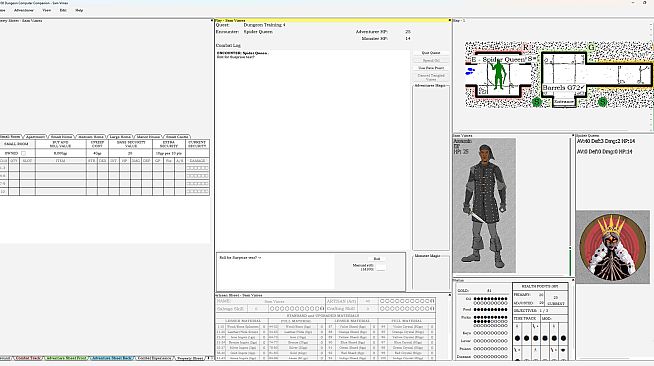Mark the first Artisan progress circle
This screenshot has height=366, width=654.
click(382, 301)
